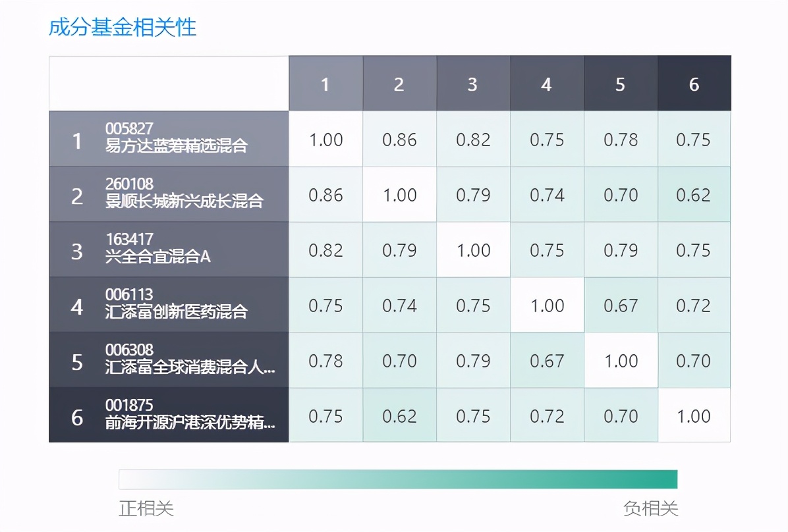Select column header 4 in the matrix
The width and height of the screenshot is (788, 532).
(547, 84)
